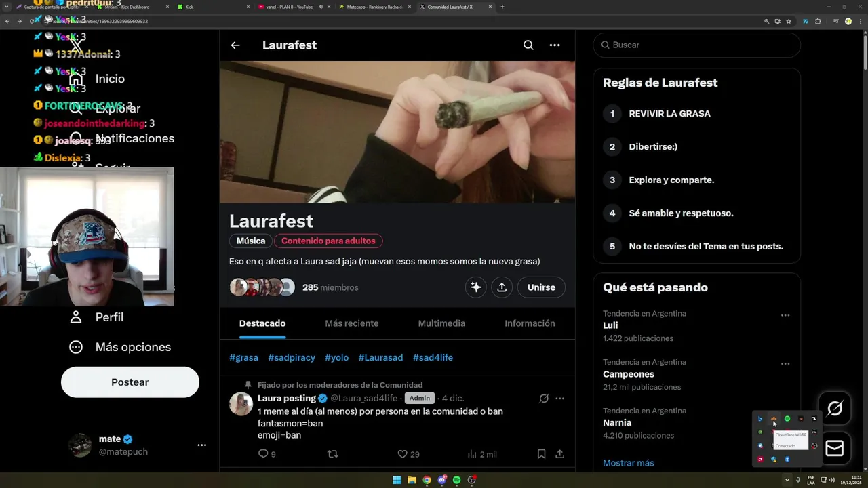
Task: Go to Inicio in the sidebar
Action: point(110,79)
